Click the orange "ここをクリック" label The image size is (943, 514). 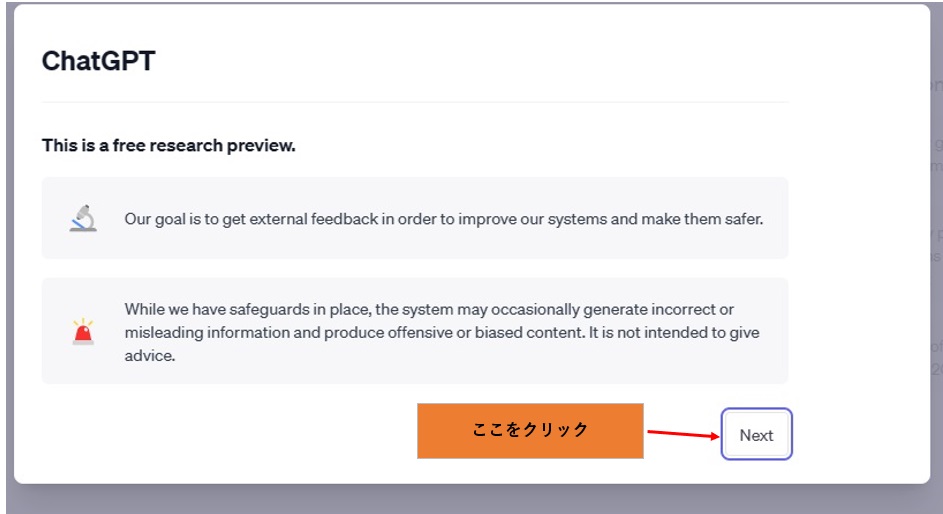click(x=530, y=430)
